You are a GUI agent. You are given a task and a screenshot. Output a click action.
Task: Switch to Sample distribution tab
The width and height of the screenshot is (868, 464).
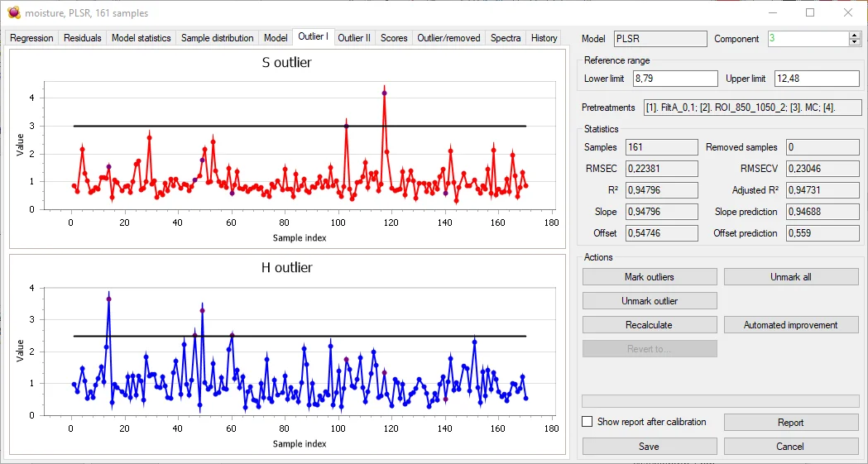(x=217, y=38)
